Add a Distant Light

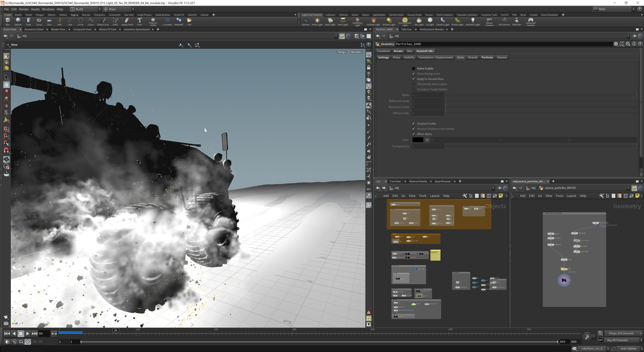pos(389,22)
